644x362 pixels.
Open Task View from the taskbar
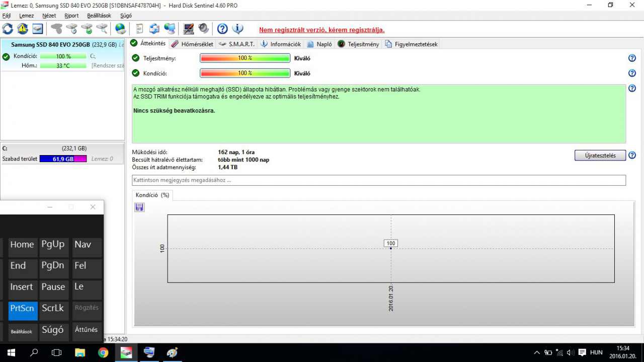57,352
